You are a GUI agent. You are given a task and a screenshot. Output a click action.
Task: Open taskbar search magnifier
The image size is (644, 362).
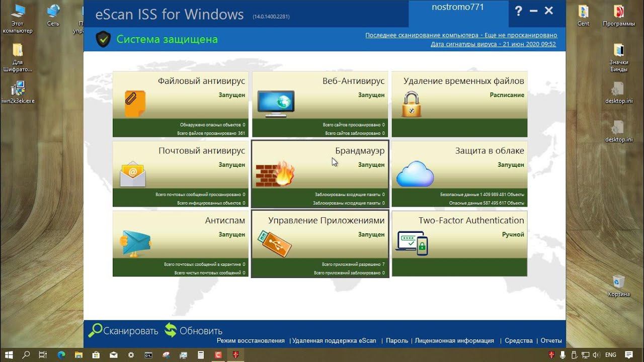pyautogui.click(x=26, y=355)
